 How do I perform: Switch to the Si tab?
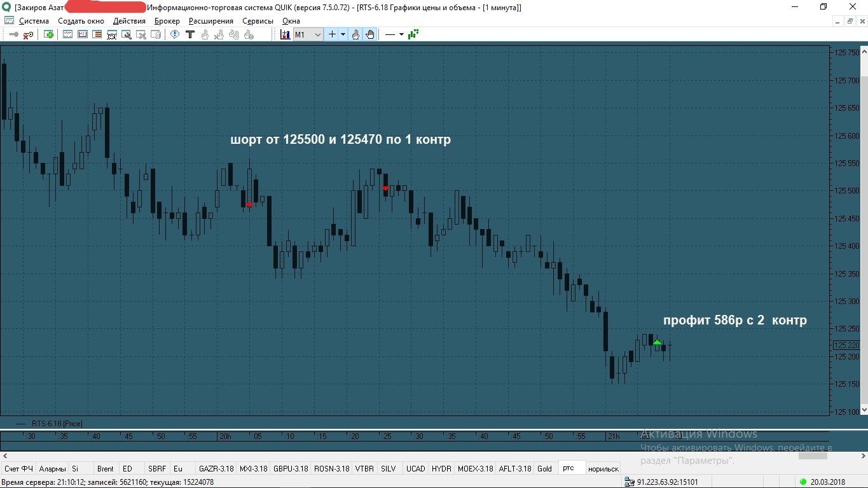[x=81, y=468]
